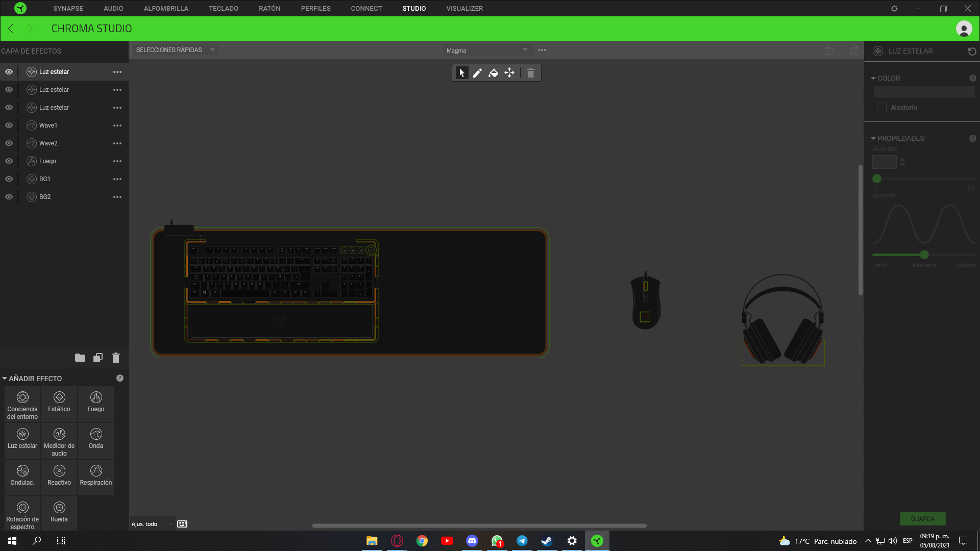The image size is (980, 551).
Task: Add a Rotación de espectro effect
Action: (x=22, y=514)
